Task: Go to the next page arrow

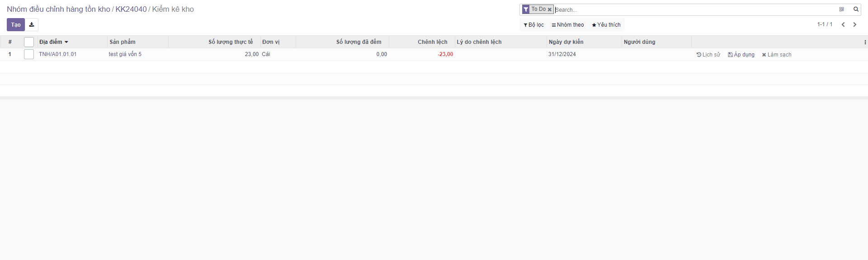Action: [x=854, y=25]
